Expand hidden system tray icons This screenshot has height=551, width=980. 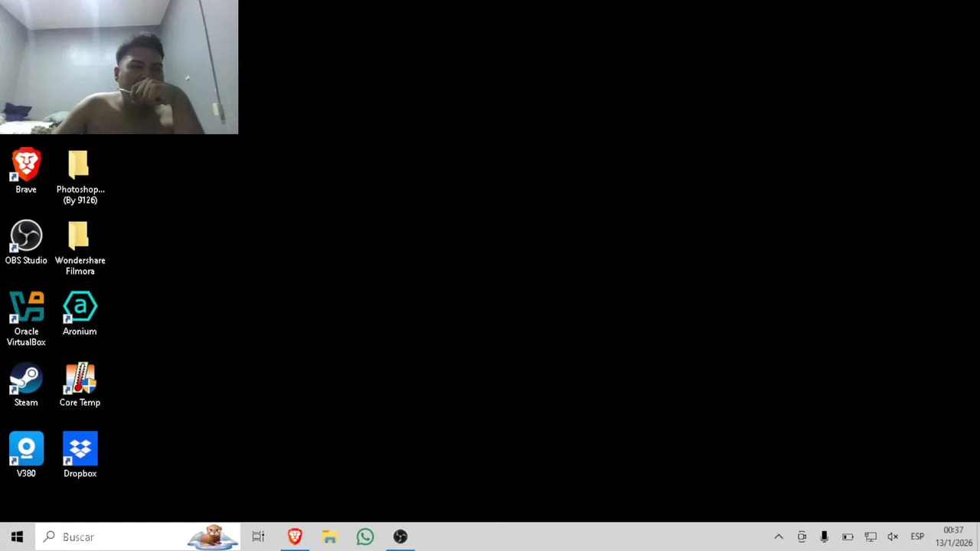(779, 537)
